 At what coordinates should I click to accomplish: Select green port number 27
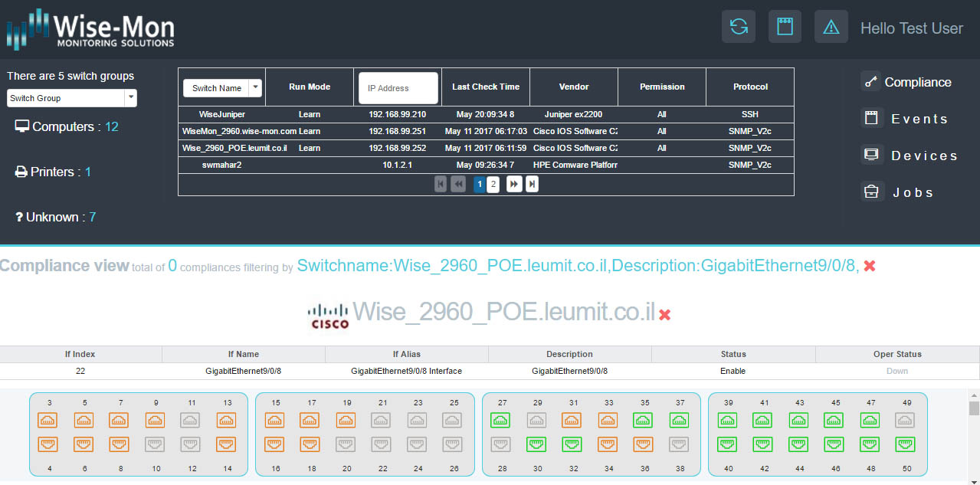502,420
